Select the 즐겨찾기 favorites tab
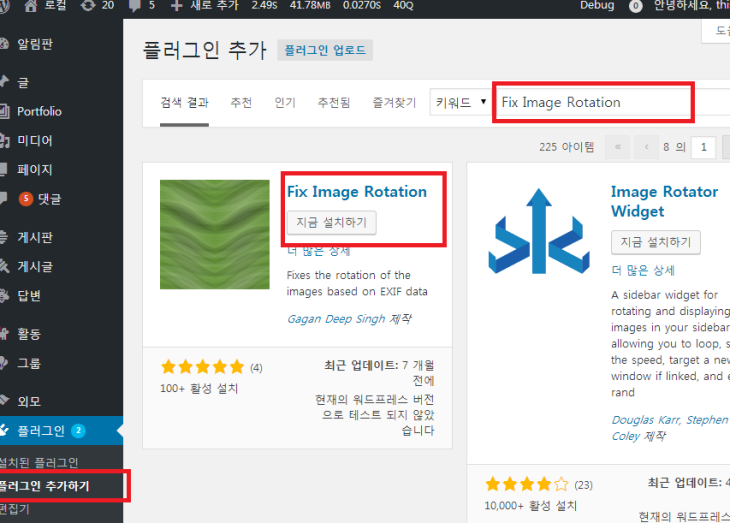The height and width of the screenshot is (523, 730). pos(392,102)
